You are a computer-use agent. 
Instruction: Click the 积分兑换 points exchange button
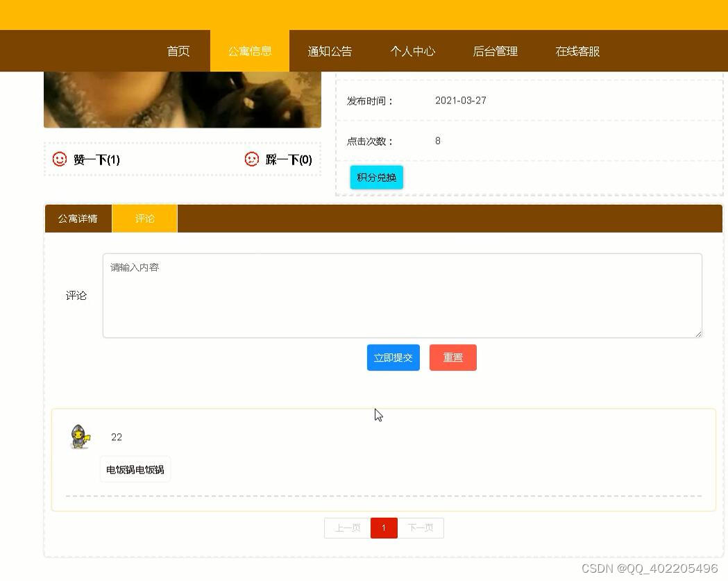[375, 177]
